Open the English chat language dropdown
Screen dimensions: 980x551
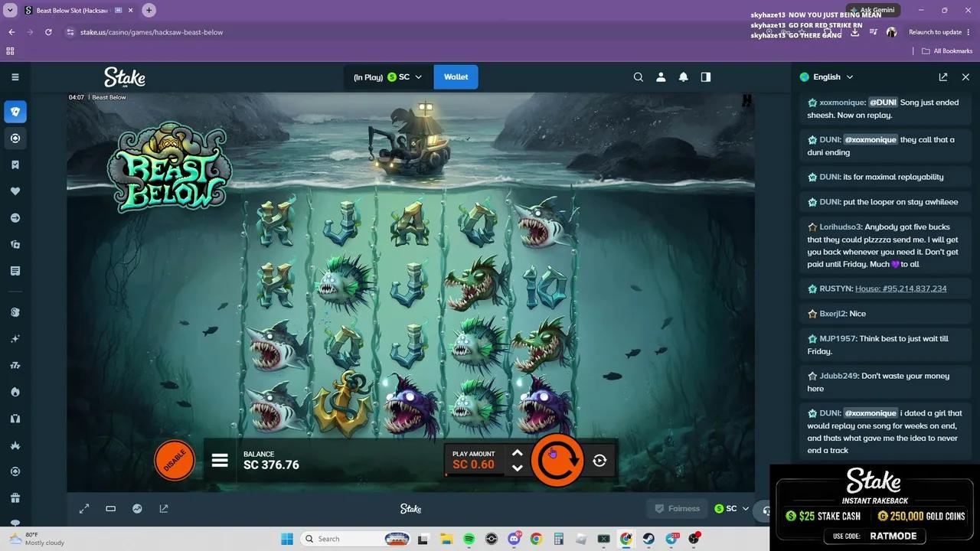coord(826,77)
